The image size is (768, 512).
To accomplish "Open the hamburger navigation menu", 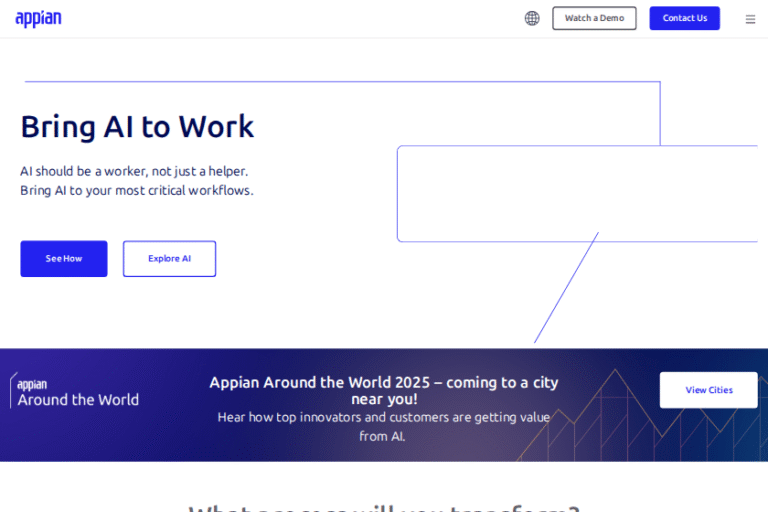I will (750, 18).
